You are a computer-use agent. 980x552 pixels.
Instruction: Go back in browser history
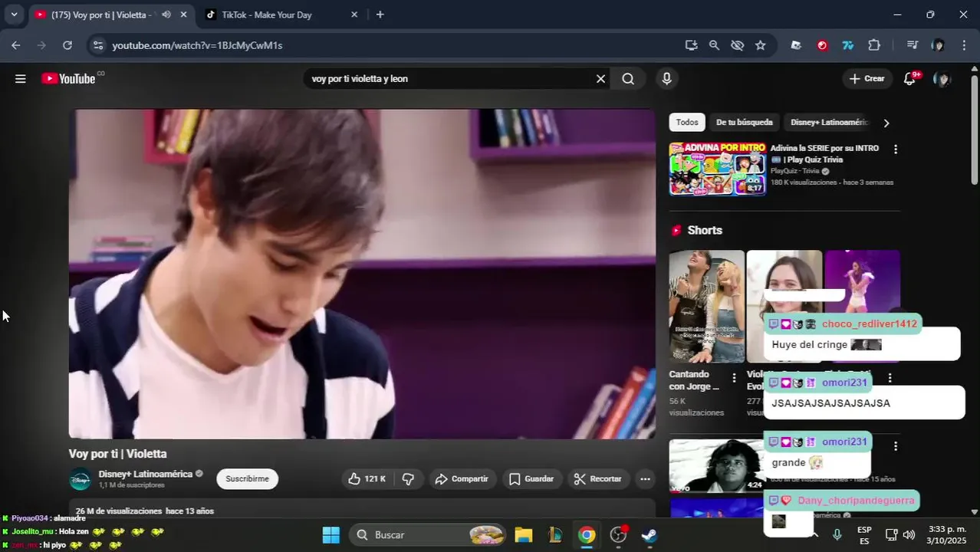tap(16, 45)
